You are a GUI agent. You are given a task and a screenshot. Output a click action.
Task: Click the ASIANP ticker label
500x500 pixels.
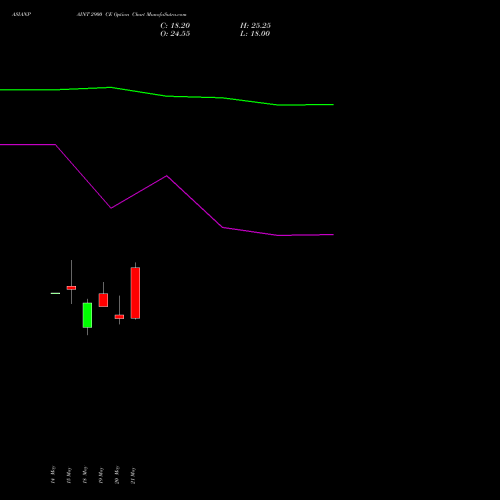(x=21, y=15)
